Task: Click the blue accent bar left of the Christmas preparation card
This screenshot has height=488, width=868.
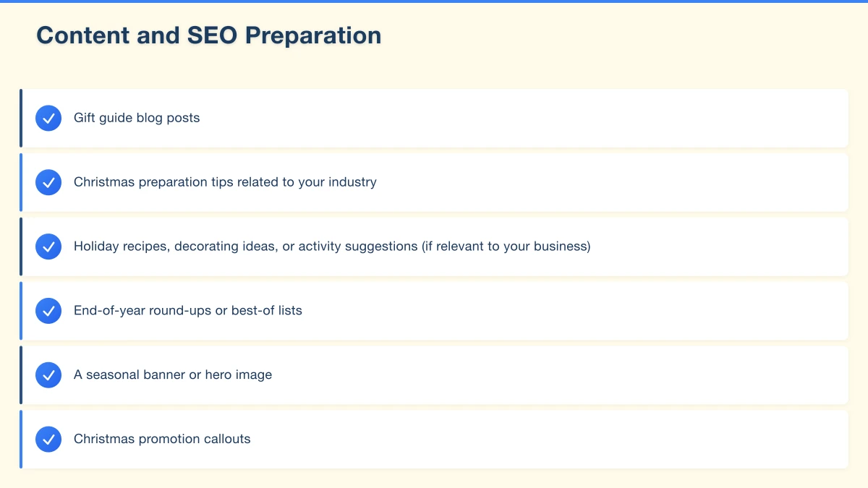Action: [x=21, y=182]
